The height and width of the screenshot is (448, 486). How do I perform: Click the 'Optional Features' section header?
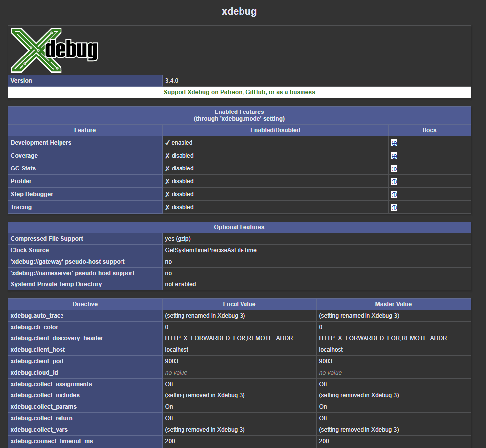tap(239, 227)
